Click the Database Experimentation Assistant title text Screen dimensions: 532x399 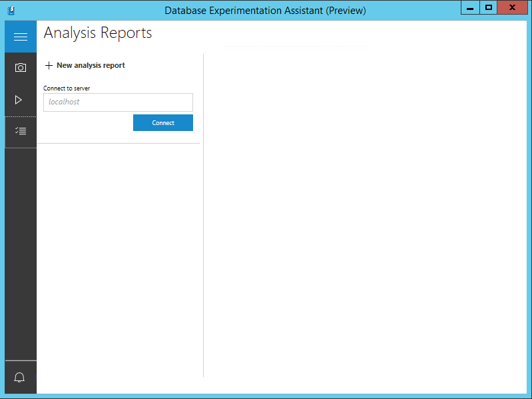[x=265, y=11]
